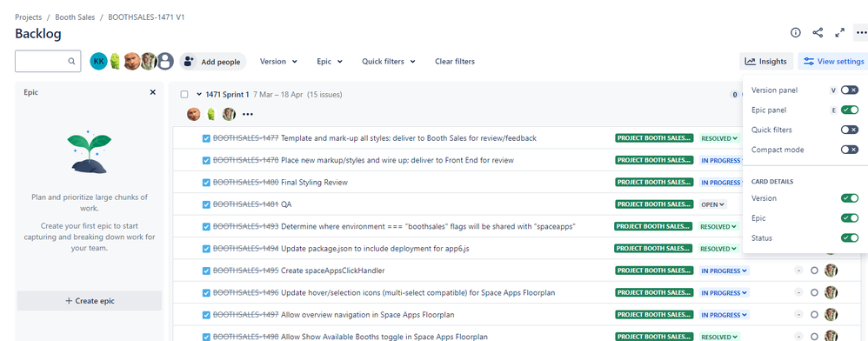Enable the Quick filters switch
Viewport: 868px width, 341px height.
pos(850,130)
